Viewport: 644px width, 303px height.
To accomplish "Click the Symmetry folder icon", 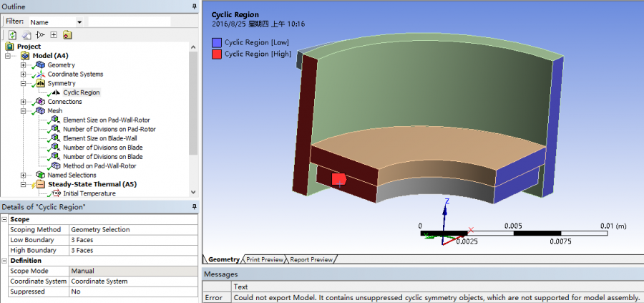I will pos(40,83).
